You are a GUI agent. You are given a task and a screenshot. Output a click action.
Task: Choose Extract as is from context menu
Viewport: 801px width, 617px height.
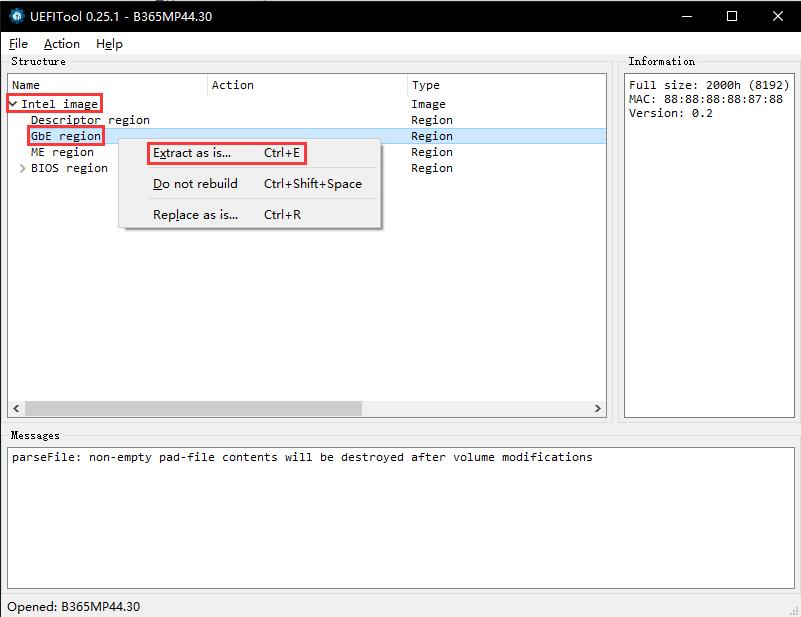(191, 153)
